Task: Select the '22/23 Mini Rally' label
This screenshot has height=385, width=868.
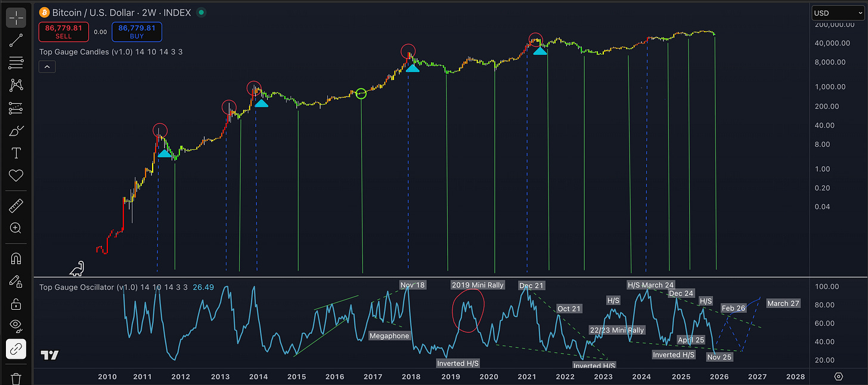Action: [617, 330]
